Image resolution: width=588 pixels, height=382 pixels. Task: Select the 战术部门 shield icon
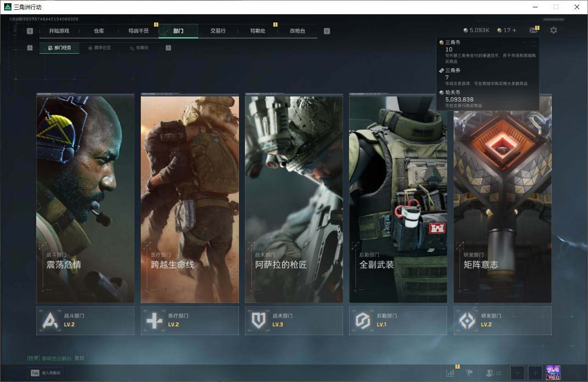pyautogui.click(x=258, y=320)
